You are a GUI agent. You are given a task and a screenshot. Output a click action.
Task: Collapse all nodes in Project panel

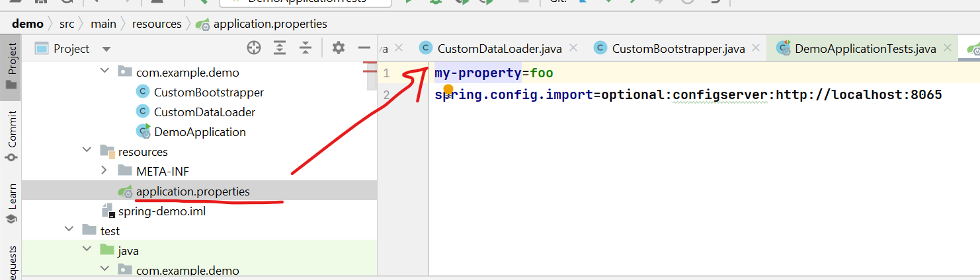coord(305,48)
